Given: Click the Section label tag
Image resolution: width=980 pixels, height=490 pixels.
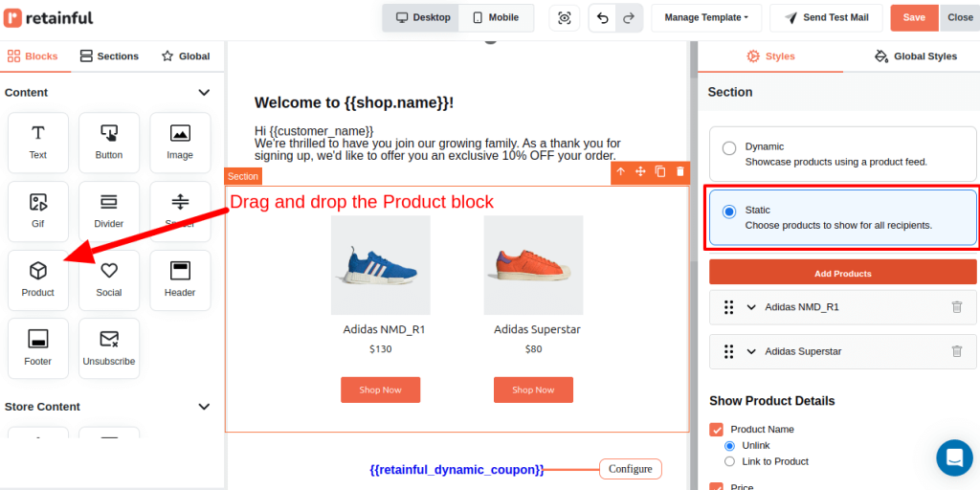Looking at the screenshot, I should click(x=243, y=176).
